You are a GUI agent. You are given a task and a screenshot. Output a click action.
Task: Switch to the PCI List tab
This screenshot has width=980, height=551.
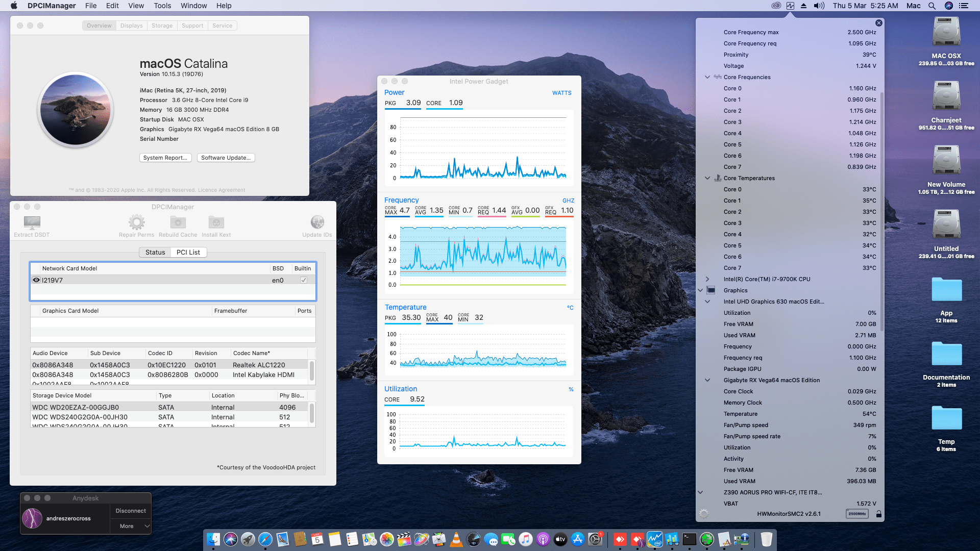point(188,252)
